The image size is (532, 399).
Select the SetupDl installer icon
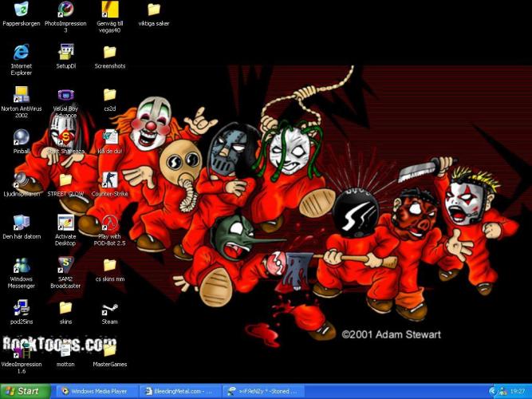(x=65, y=52)
